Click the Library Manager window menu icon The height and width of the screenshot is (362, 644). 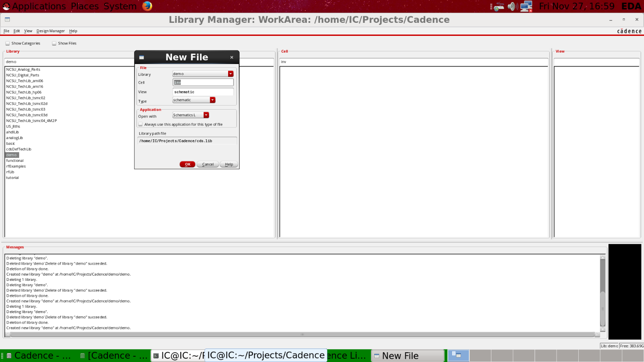(x=7, y=20)
